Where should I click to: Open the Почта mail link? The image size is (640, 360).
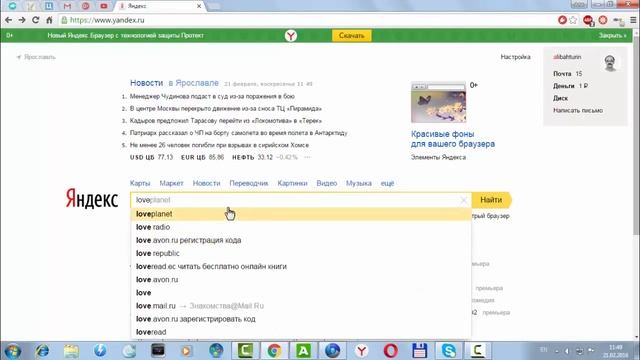point(562,73)
